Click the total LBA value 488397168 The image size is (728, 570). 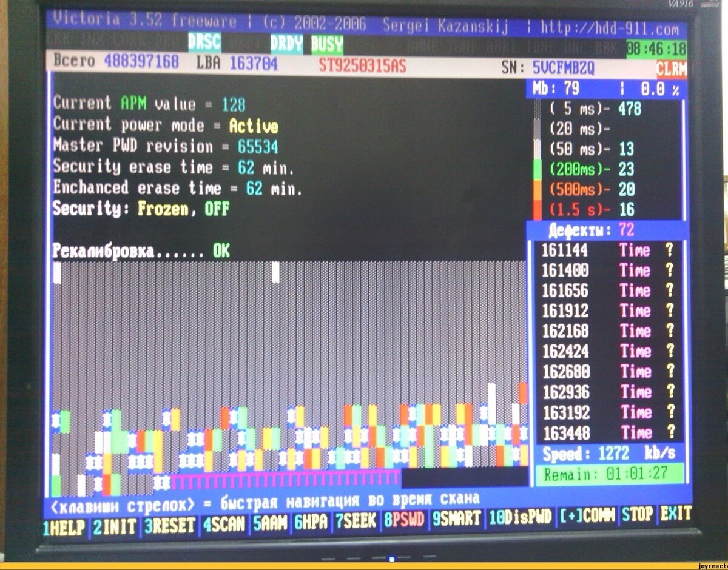141,61
